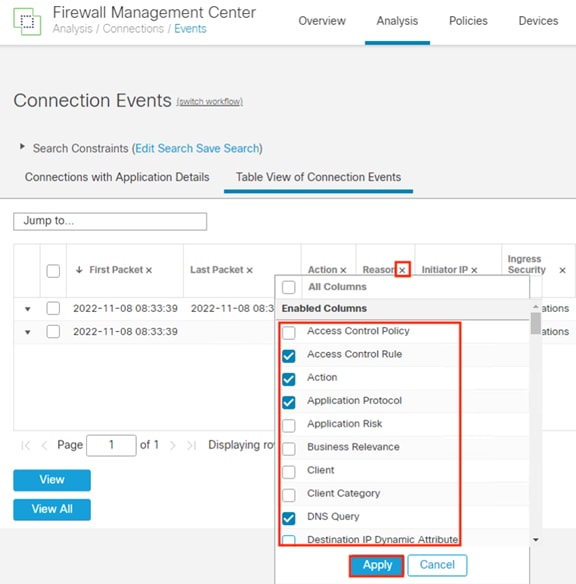
Task: Open the Policies menu
Action: 468,21
